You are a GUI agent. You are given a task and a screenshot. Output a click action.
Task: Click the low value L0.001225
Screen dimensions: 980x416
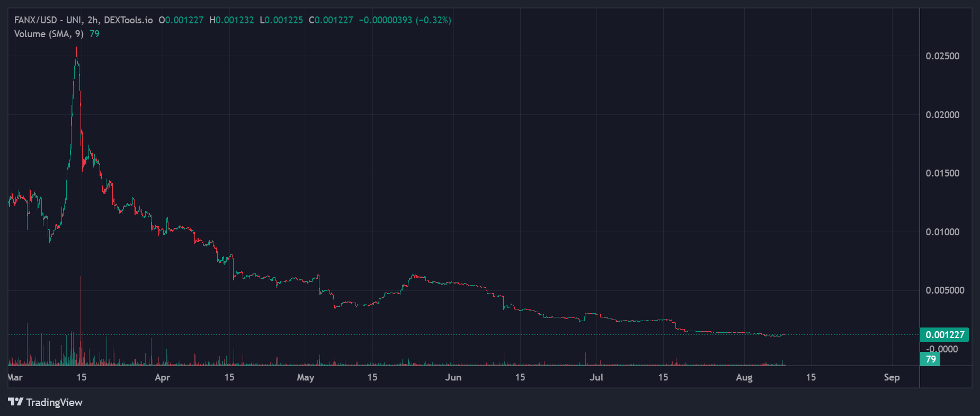[x=281, y=20]
